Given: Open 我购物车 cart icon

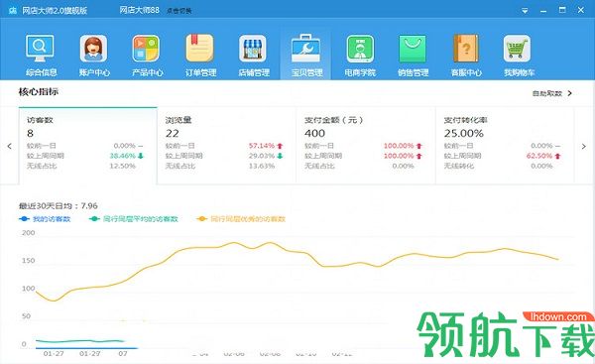Looking at the screenshot, I should tap(517, 49).
